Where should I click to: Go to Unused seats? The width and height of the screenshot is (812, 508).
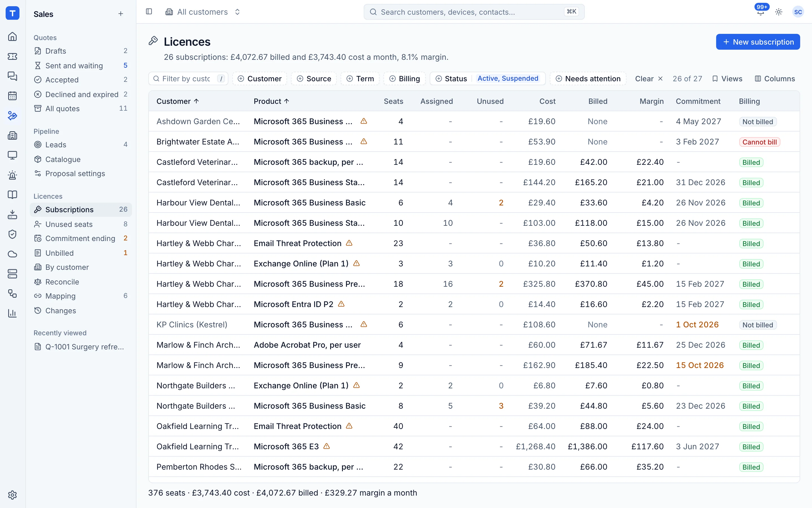81,224
